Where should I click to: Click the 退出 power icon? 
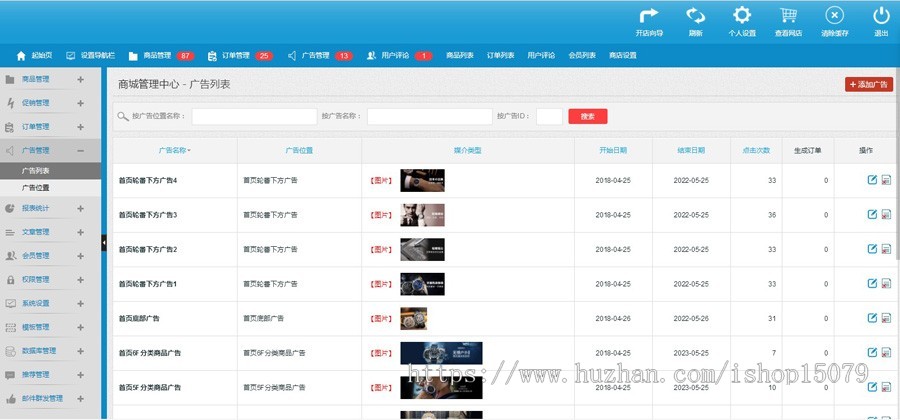point(881,15)
